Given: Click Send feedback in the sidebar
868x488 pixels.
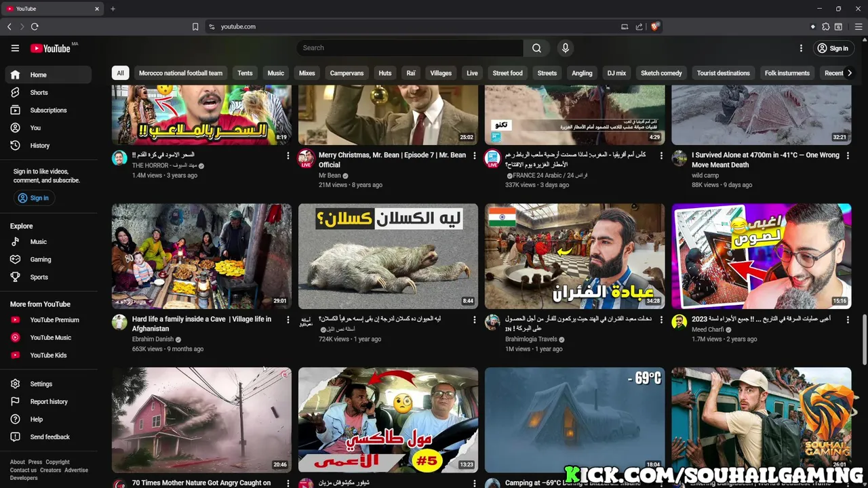Looking at the screenshot, I should tap(48, 437).
